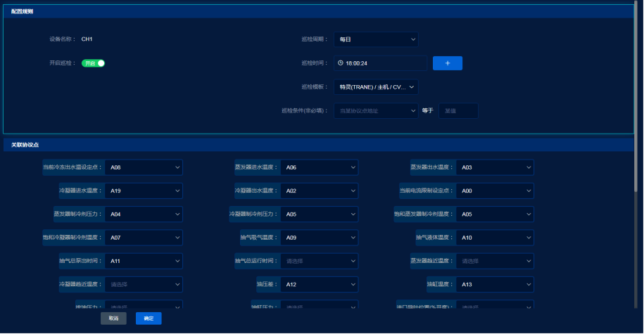The height and width of the screenshot is (334, 644).
Task: Open the 巡检条件 protocol point address dropdown
Action: (376, 110)
